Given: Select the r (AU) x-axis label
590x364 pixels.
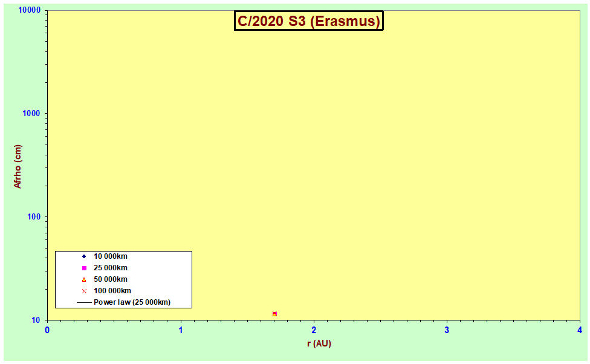Looking at the screenshot, I should point(319,343).
